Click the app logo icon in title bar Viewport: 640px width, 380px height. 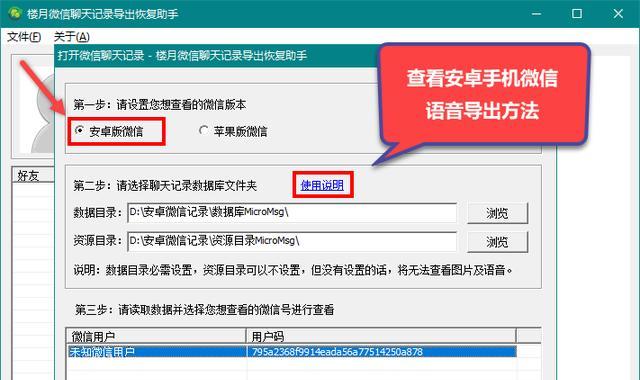pos(15,13)
